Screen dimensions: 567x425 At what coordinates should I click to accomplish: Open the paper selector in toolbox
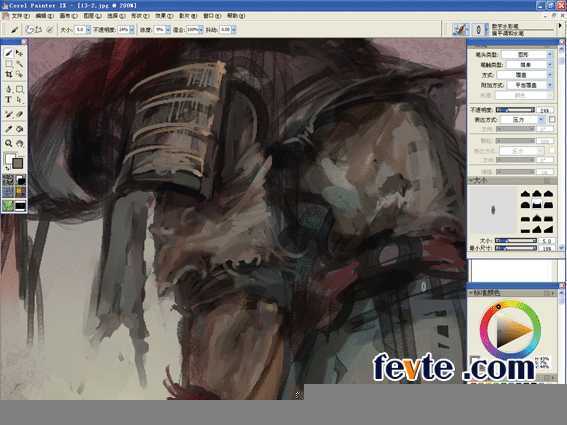(8, 180)
